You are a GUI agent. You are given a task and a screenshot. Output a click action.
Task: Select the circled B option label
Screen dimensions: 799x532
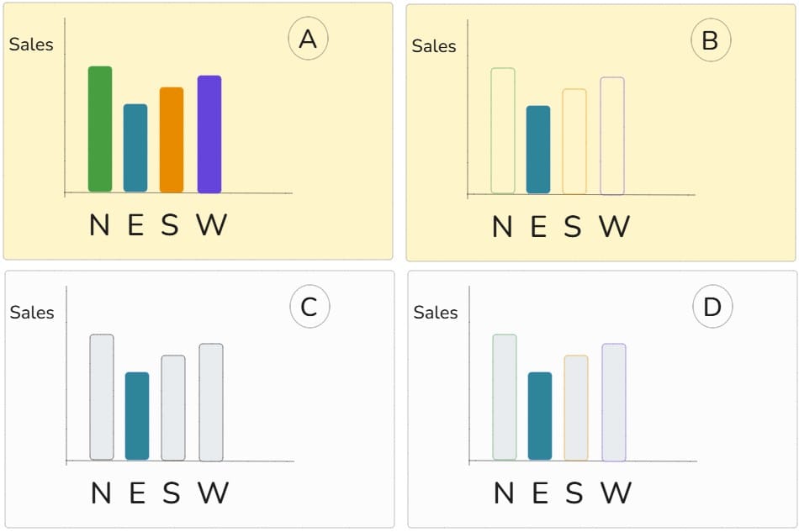coord(711,40)
